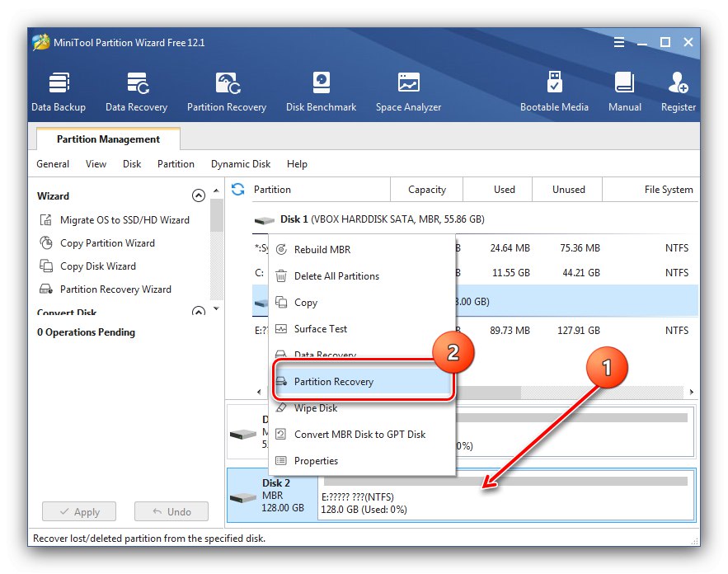Open Bootable Media builder
The image size is (728, 574).
554,91
